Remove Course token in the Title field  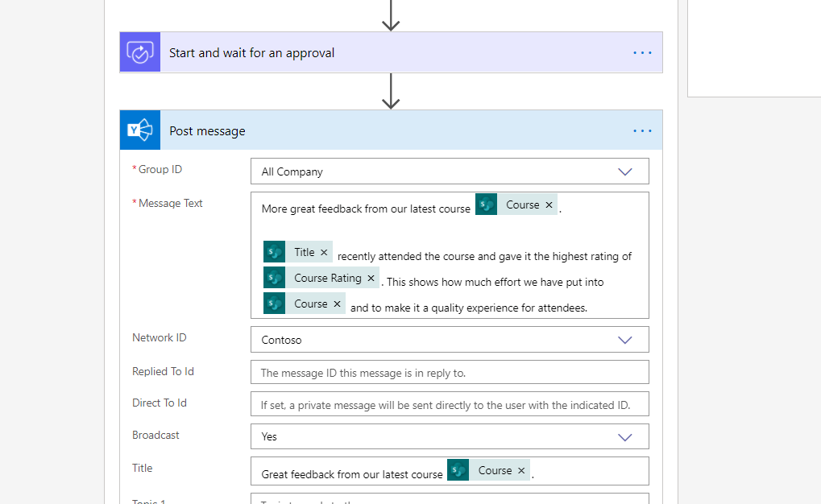click(521, 471)
